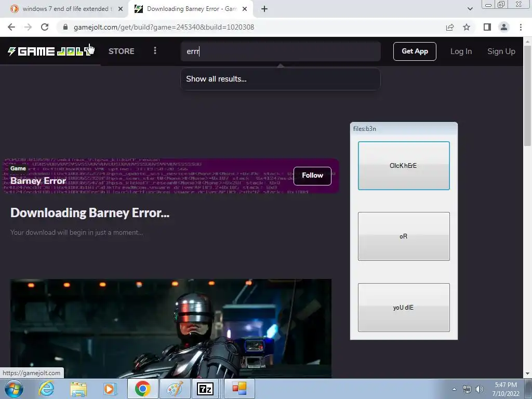Viewport: 532px width, 399px height.
Task: Open Chrome profile icon
Action: click(x=504, y=27)
